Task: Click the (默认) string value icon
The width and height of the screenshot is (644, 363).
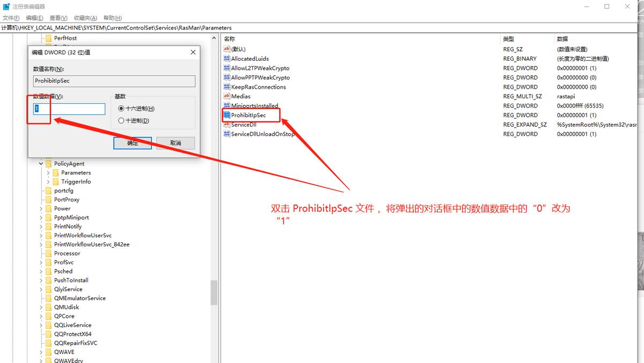Action: [x=226, y=49]
